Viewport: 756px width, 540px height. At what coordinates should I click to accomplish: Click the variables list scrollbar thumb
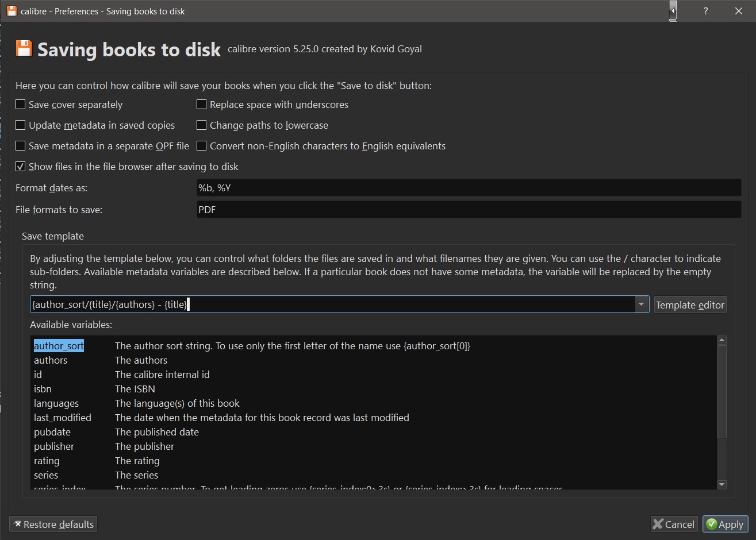click(x=722, y=391)
